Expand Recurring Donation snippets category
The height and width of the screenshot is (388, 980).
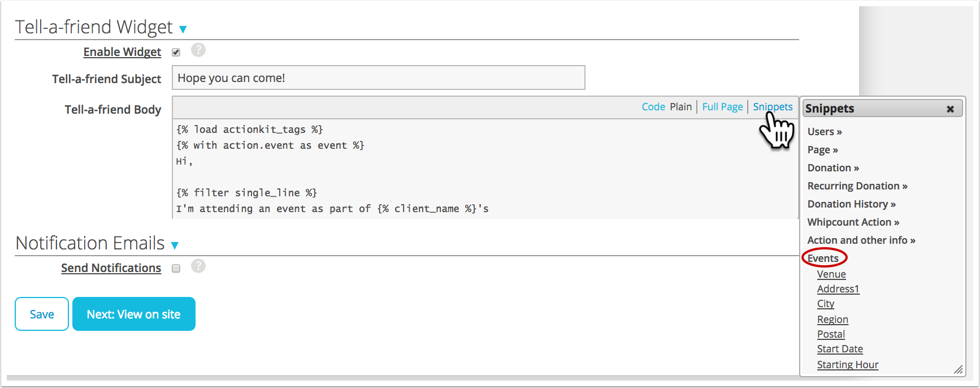tap(857, 186)
